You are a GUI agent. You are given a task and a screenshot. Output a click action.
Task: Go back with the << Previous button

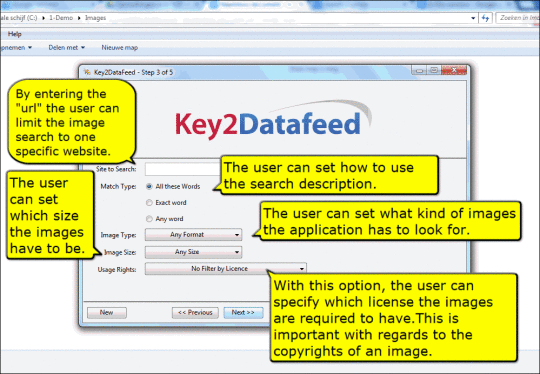(x=195, y=312)
